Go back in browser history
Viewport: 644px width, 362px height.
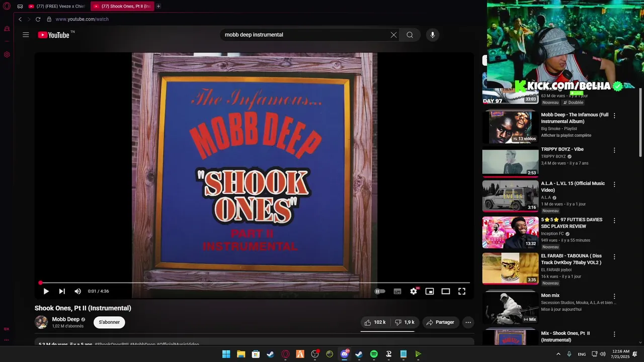[20, 19]
